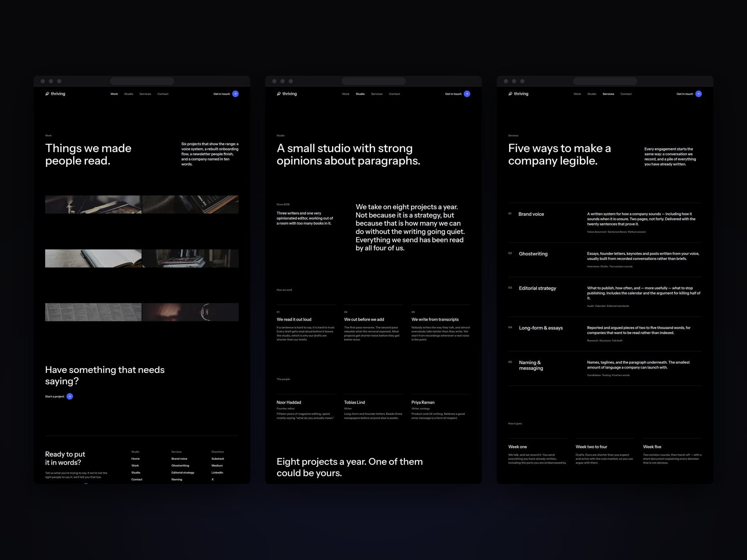Click the Home footer link
Screen dimensions: 747x560
pos(136,459)
